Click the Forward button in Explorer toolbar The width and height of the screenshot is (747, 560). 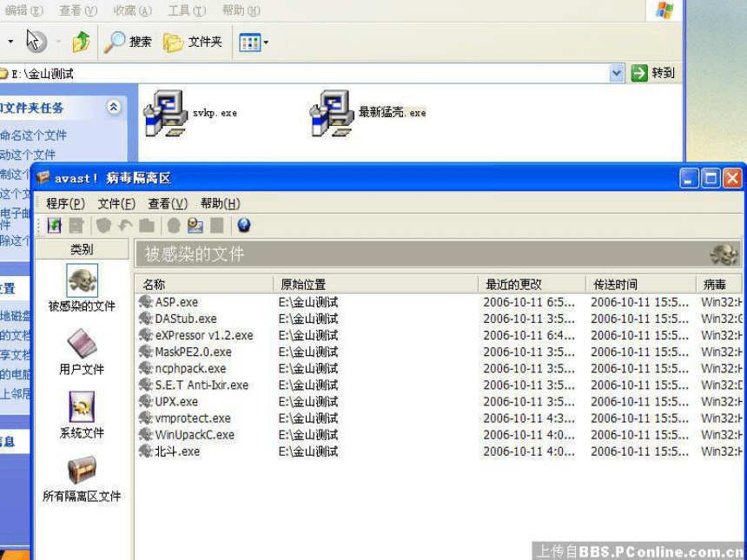click(x=36, y=42)
